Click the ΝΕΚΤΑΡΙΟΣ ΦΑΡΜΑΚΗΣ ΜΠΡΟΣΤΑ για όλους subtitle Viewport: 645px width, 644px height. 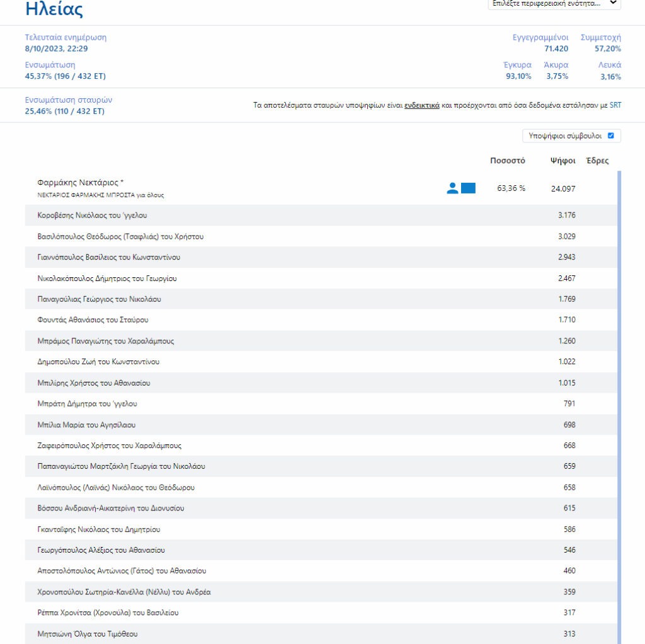tap(100, 195)
